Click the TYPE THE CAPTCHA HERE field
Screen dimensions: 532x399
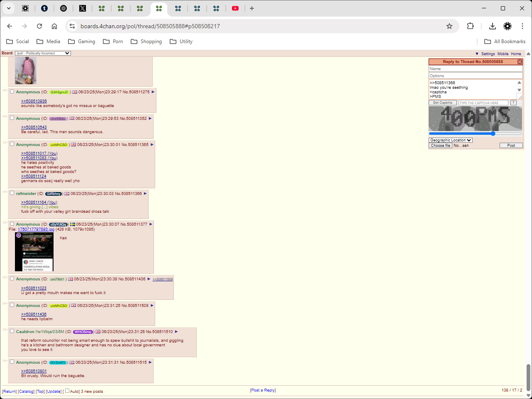[x=483, y=102]
